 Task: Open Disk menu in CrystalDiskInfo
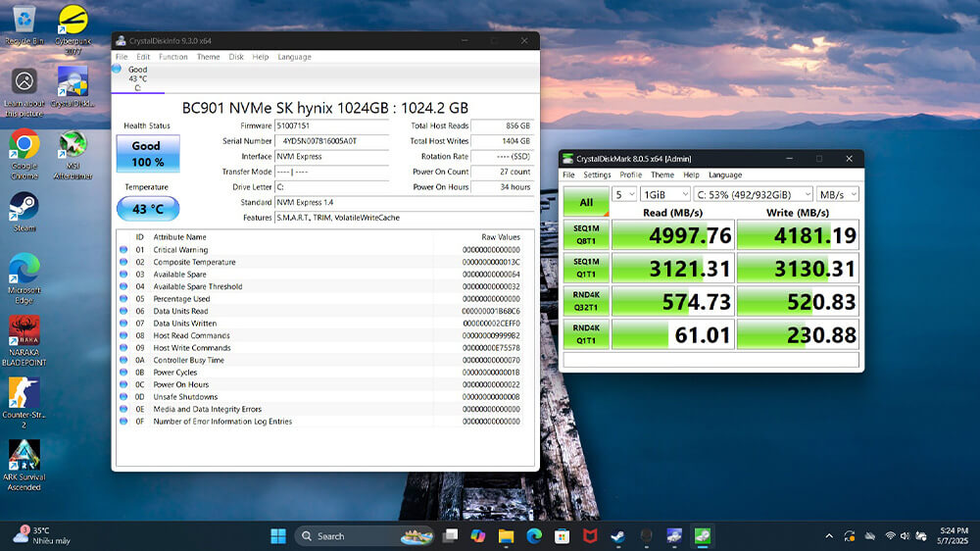click(236, 57)
